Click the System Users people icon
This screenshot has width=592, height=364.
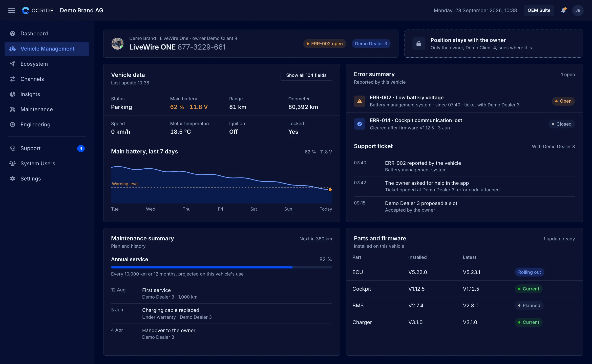coord(13,164)
